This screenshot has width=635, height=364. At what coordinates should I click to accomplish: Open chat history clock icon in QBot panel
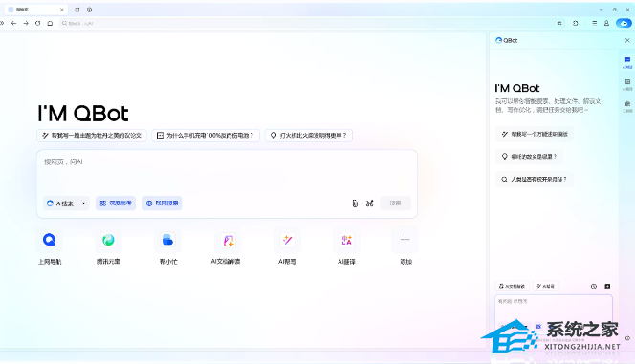[x=594, y=286]
